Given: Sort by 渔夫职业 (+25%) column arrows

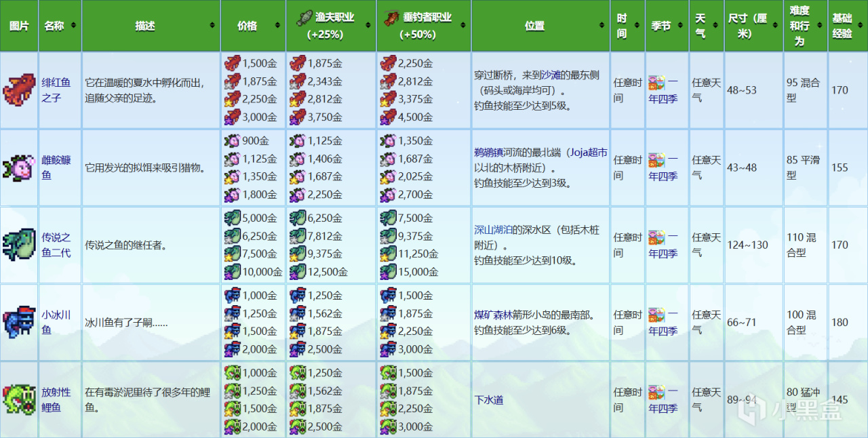Looking at the screenshot, I should [368, 26].
